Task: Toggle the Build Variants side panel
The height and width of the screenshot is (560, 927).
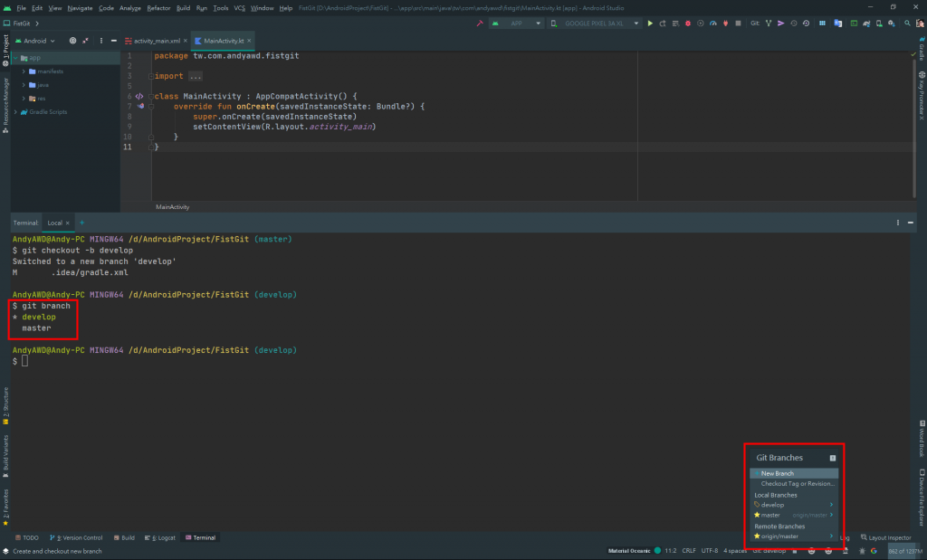Action: (x=5, y=456)
